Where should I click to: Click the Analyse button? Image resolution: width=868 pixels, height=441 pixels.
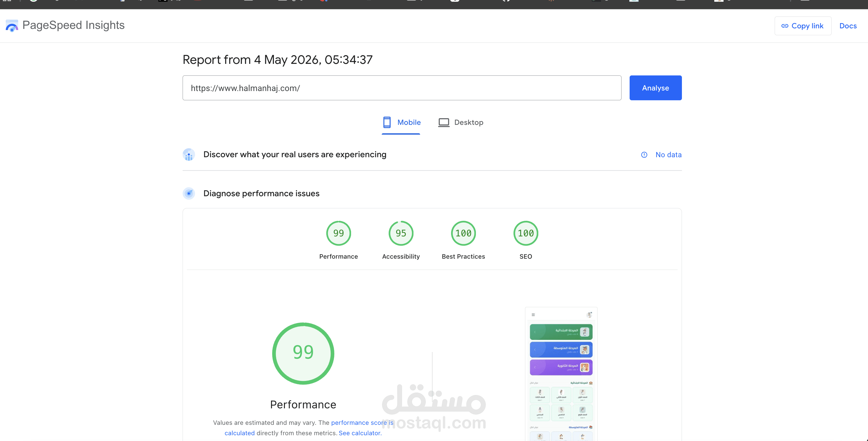655,88
